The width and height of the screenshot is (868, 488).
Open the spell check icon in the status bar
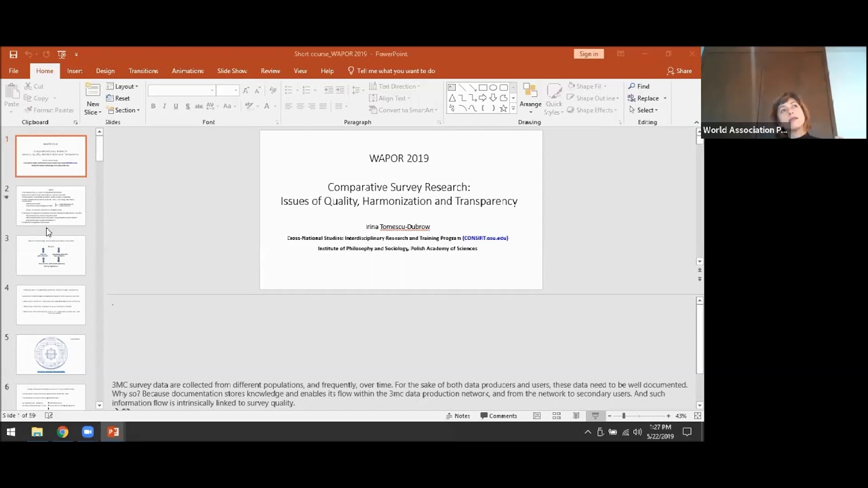49,415
